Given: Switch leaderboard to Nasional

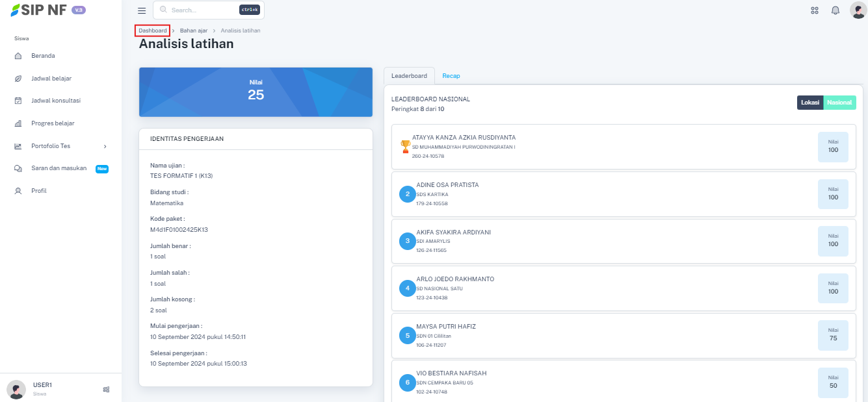Looking at the screenshot, I should (839, 103).
